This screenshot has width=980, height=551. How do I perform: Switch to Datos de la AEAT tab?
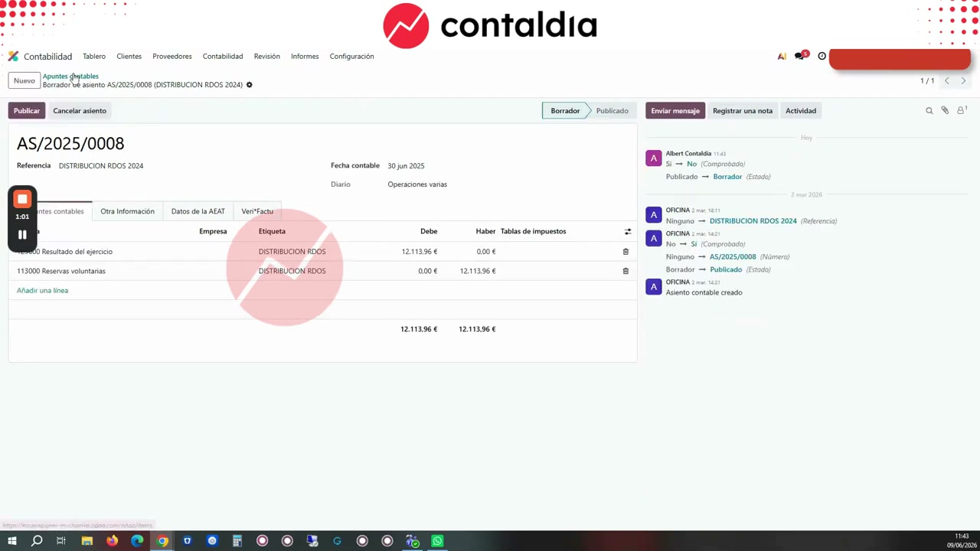pos(198,211)
